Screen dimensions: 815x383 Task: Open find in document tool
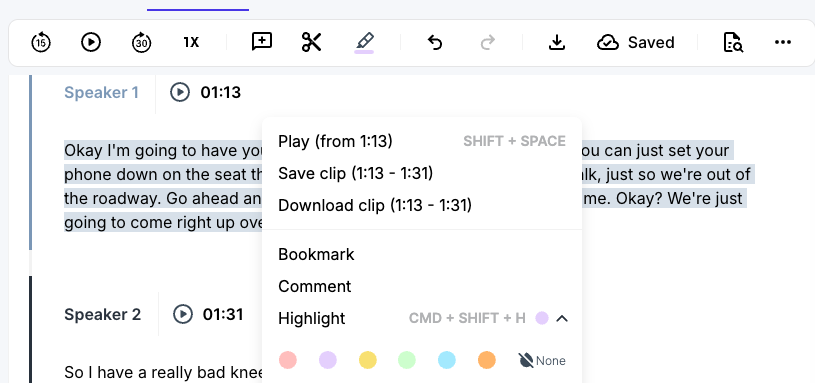pyautogui.click(x=733, y=42)
